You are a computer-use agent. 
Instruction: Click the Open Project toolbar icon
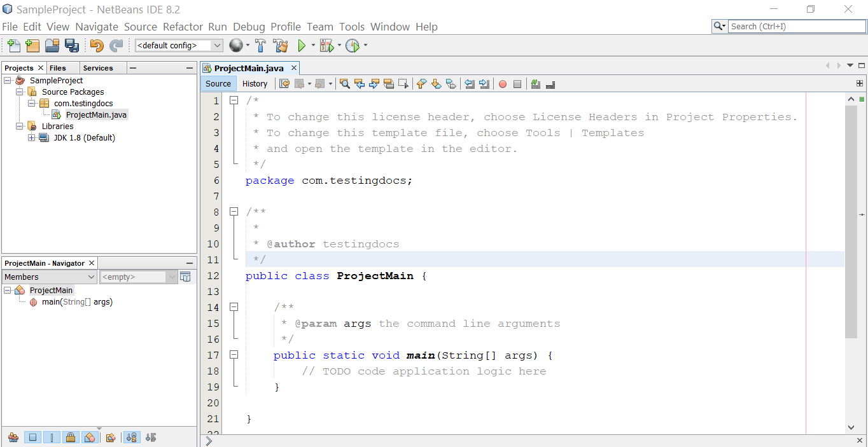52,45
